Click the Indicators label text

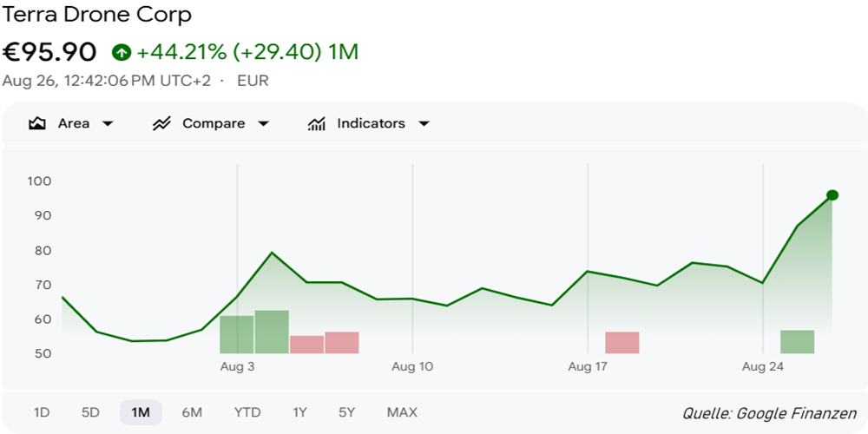click(371, 123)
